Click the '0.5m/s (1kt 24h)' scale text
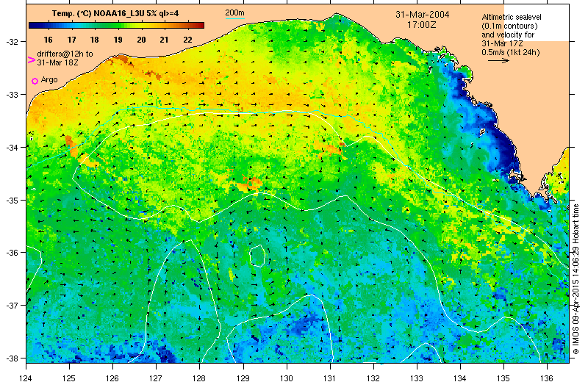Image resolution: width=588 pixels, height=382 pixels. (x=511, y=52)
